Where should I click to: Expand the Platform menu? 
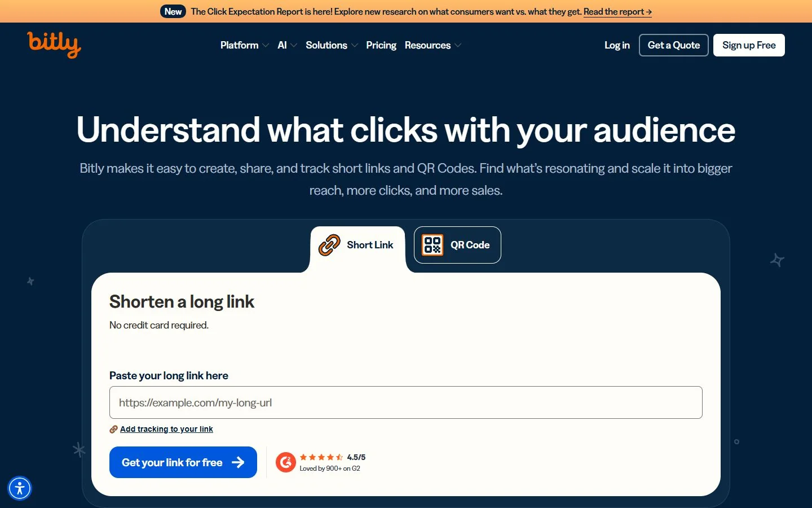tap(244, 45)
